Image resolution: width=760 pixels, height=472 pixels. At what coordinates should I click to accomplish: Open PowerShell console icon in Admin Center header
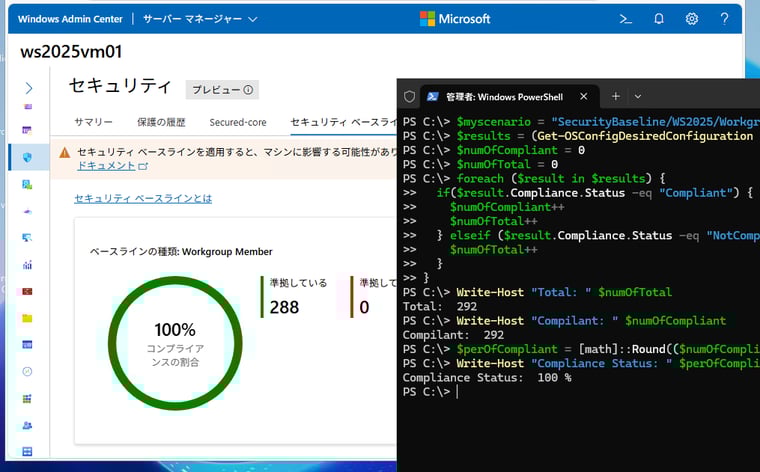click(626, 19)
